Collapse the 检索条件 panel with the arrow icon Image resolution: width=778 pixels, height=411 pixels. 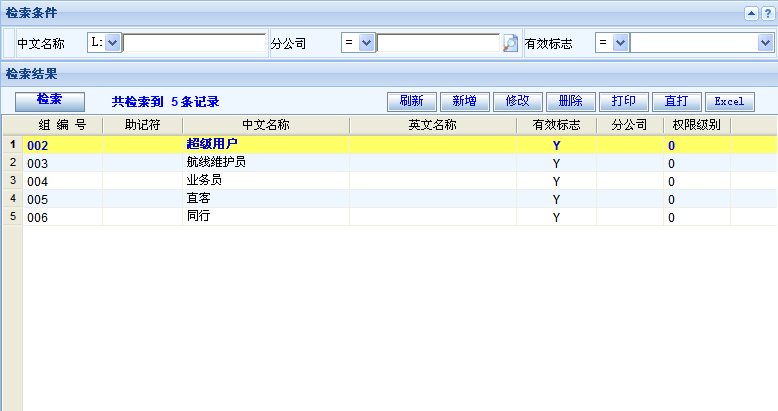pos(750,13)
